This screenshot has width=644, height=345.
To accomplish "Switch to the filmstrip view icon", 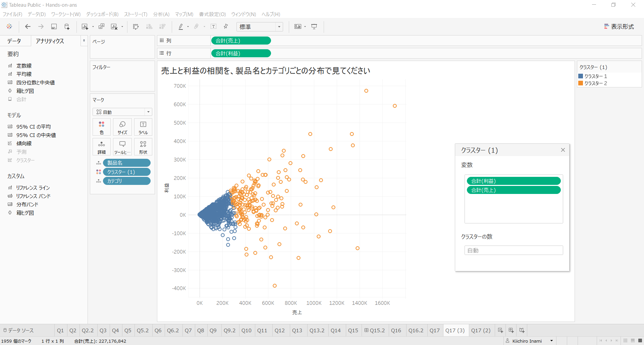I will [x=633, y=341].
